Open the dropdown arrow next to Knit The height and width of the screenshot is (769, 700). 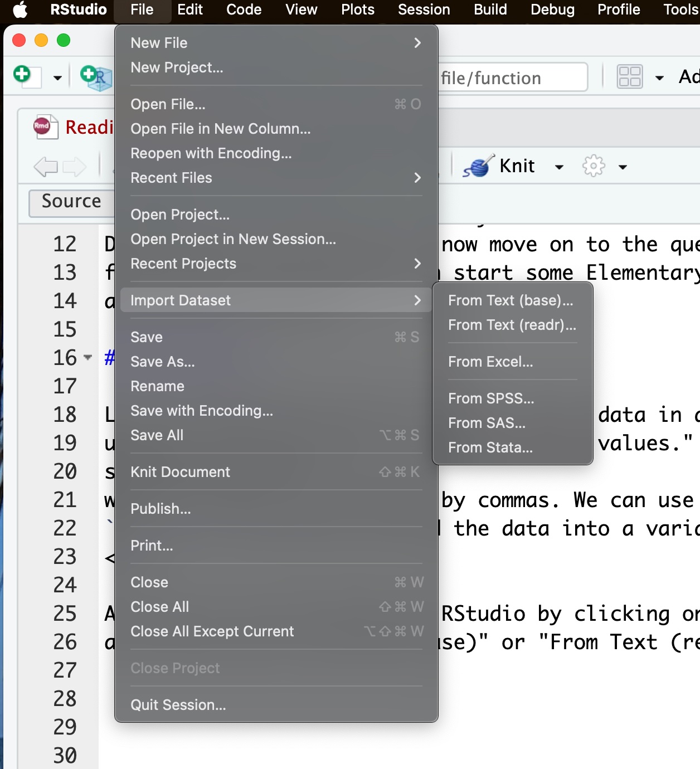(559, 167)
